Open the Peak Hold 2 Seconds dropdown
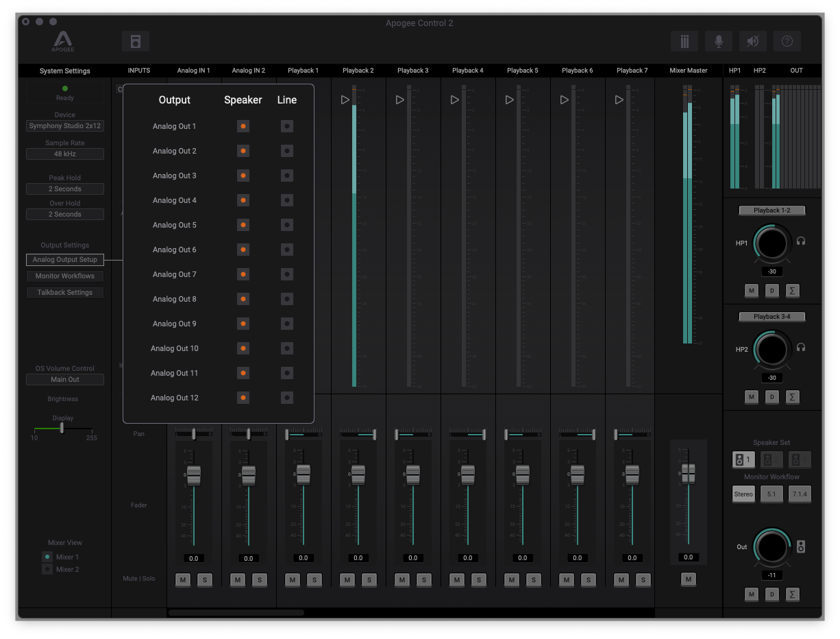This screenshot has width=840, height=639. click(x=65, y=189)
